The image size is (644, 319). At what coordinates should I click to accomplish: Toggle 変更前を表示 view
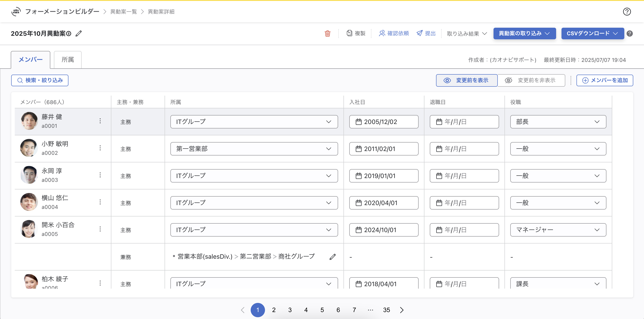coord(466,80)
